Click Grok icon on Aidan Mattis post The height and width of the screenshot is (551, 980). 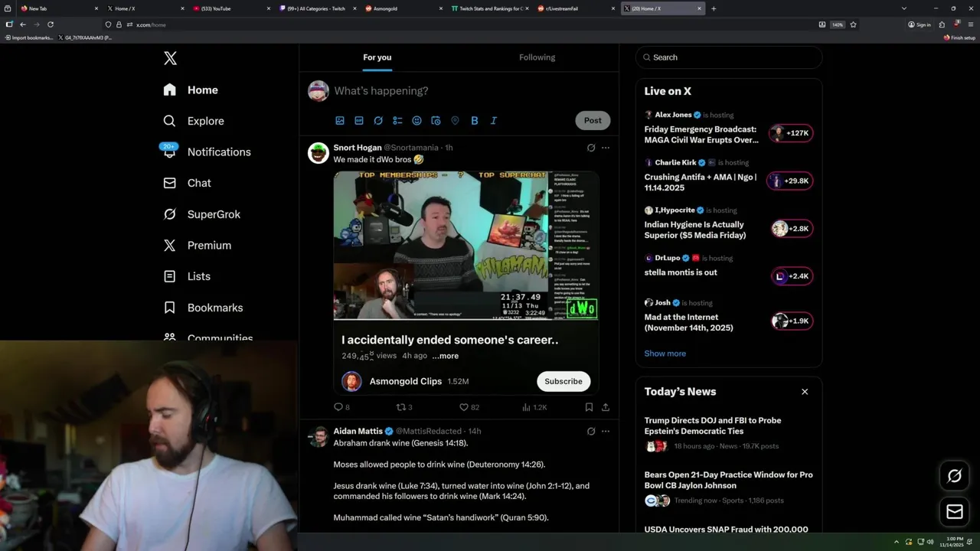pyautogui.click(x=591, y=432)
